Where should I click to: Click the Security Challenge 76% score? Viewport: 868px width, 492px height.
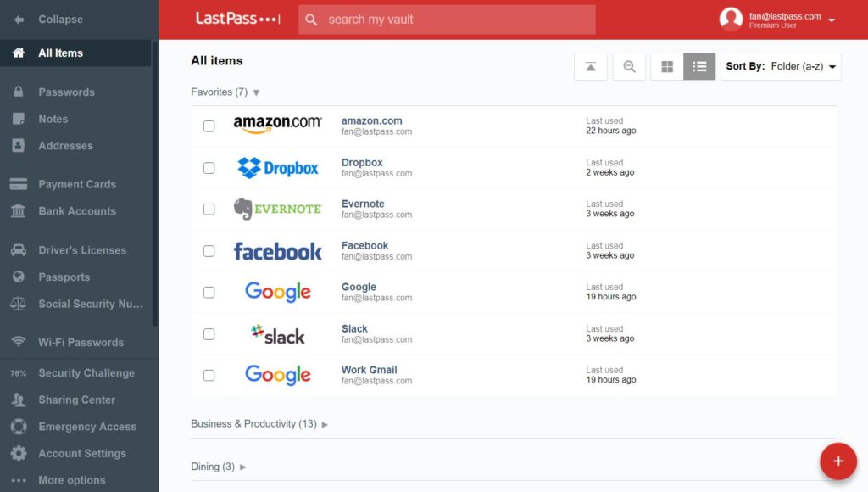pos(19,373)
